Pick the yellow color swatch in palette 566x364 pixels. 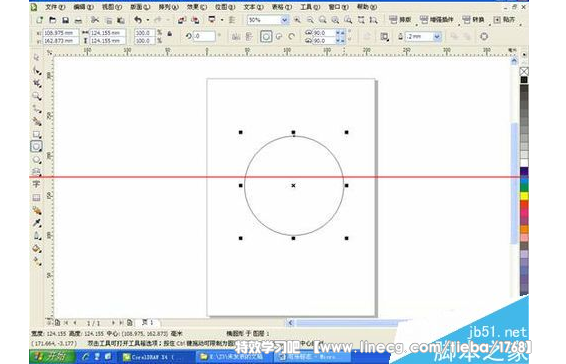524,196
